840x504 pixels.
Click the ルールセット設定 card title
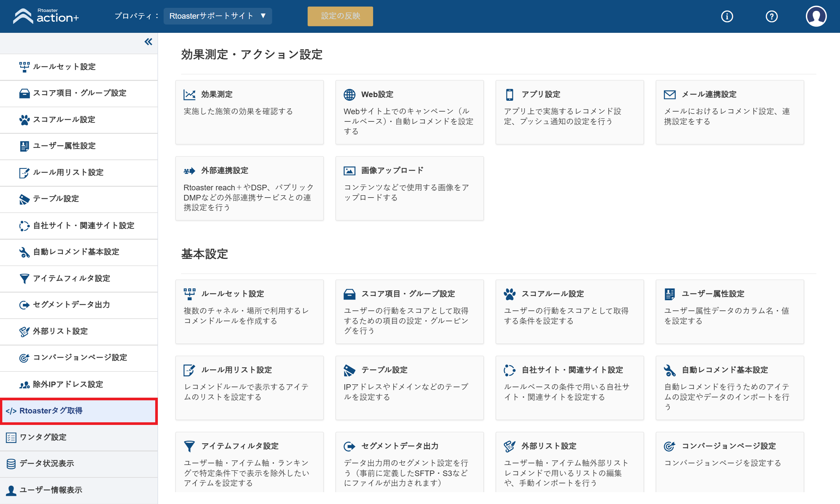233,294
